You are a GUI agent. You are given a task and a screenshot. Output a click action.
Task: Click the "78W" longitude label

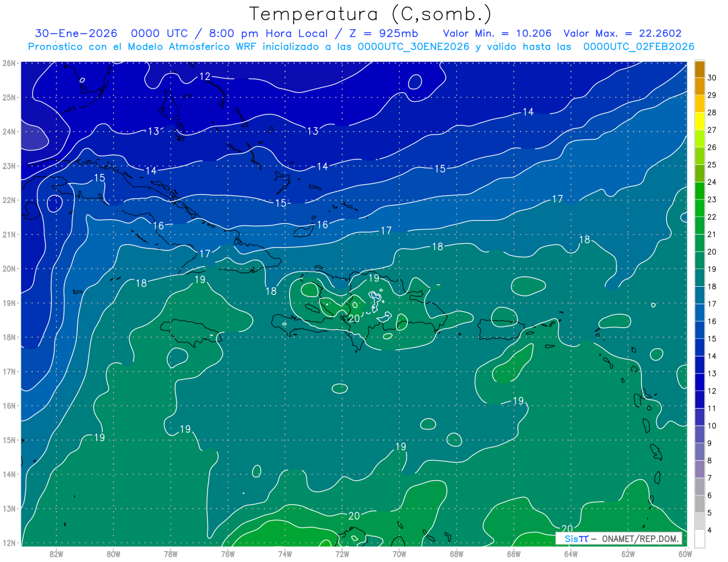(170, 554)
